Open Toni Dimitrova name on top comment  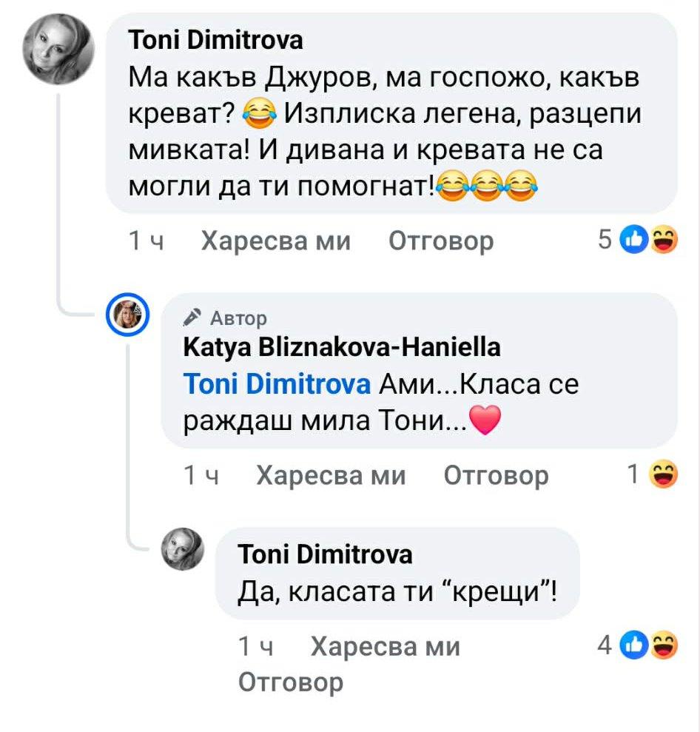point(216,40)
